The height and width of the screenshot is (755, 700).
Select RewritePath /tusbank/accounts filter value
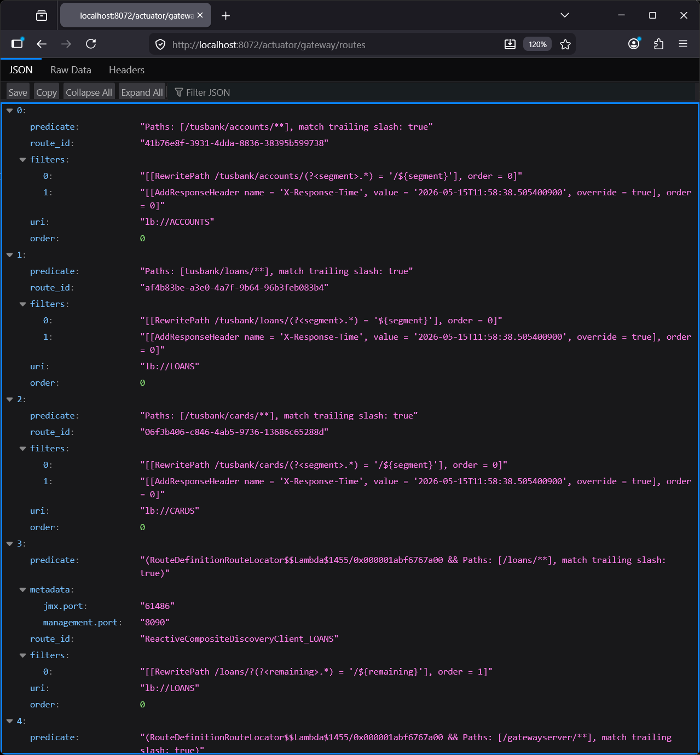point(331,176)
